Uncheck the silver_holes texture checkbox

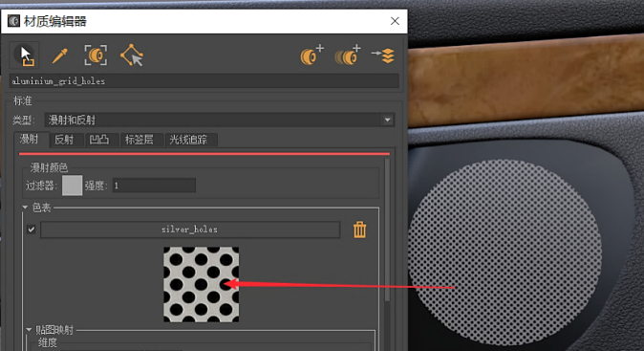(x=32, y=230)
